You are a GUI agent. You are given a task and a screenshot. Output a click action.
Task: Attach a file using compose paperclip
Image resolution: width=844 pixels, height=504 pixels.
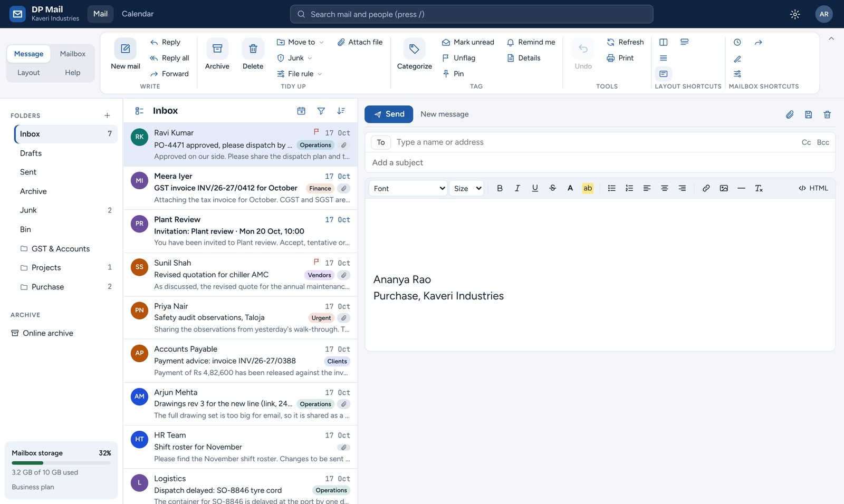(790, 114)
